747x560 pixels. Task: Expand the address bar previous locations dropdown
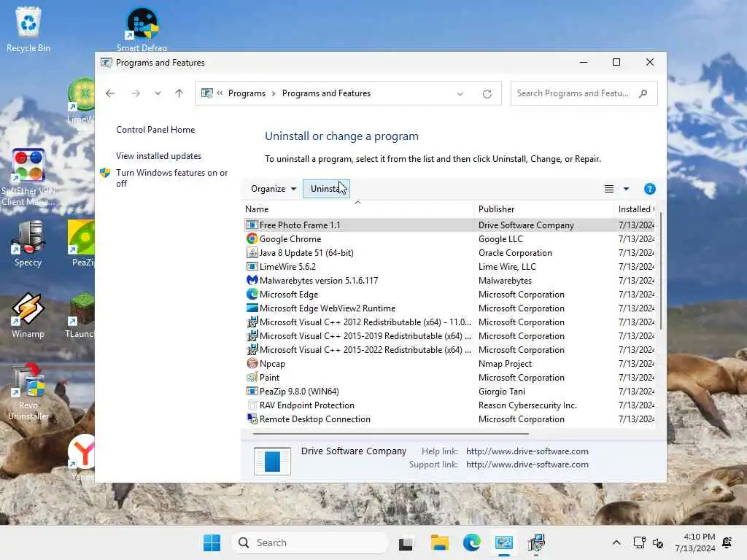click(x=460, y=94)
